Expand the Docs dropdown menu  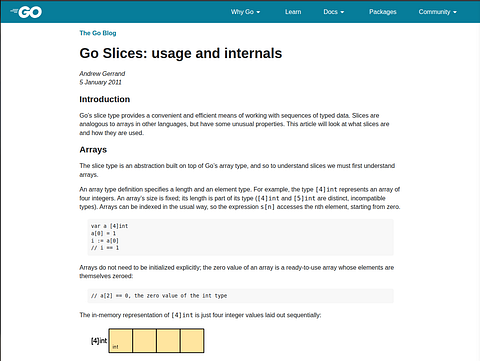click(334, 12)
